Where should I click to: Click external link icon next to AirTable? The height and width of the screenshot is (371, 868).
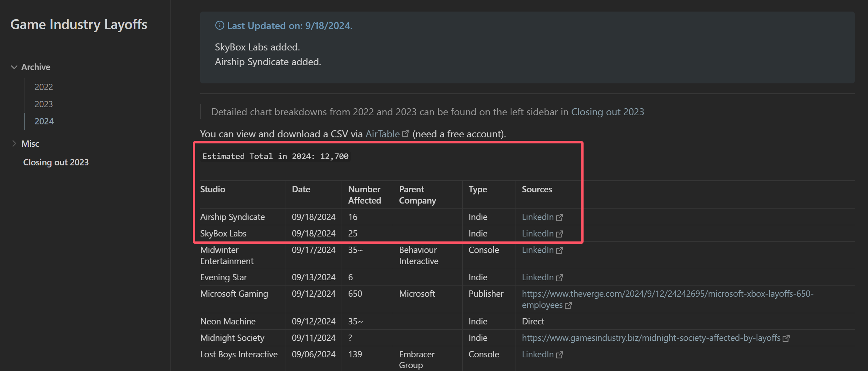pyautogui.click(x=405, y=134)
